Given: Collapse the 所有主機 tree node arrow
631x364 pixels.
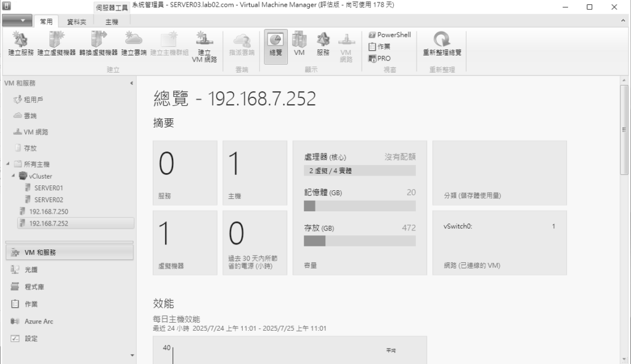Looking at the screenshot, I should [7, 164].
